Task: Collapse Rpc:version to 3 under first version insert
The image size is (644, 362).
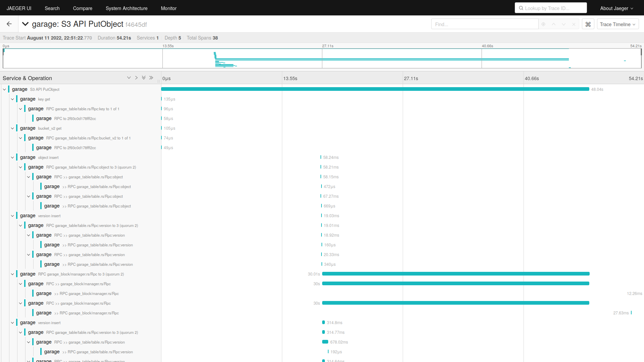Action: click(20, 226)
